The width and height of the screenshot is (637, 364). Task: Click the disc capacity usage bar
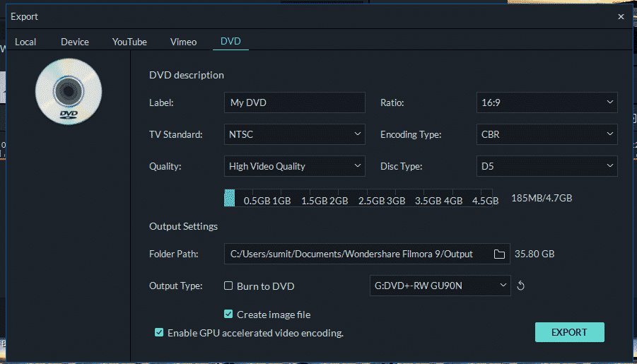pyautogui.click(x=358, y=198)
